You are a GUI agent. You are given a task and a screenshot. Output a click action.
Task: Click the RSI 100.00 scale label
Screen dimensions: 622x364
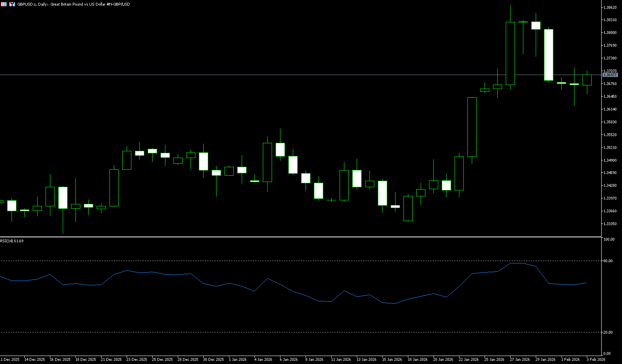tap(609, 239)
